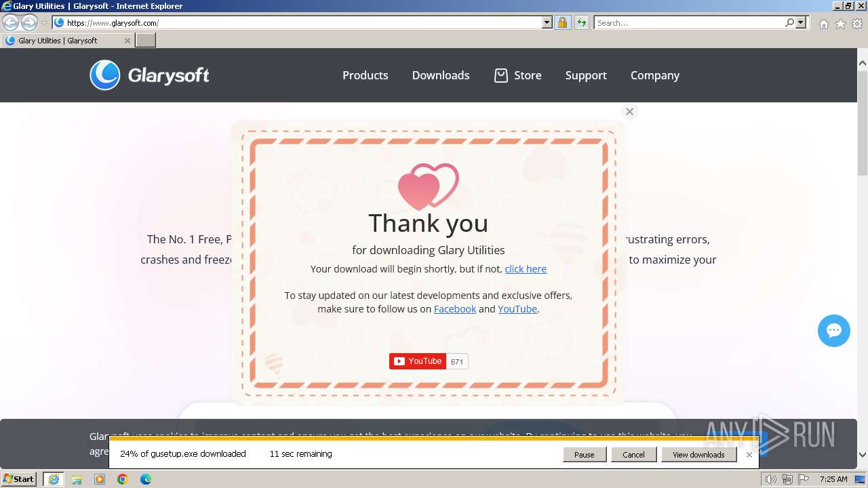Refresh the page using refresh icon
Image resolution: width=868 pixels, height=488 pixels.
pos(581,22)
